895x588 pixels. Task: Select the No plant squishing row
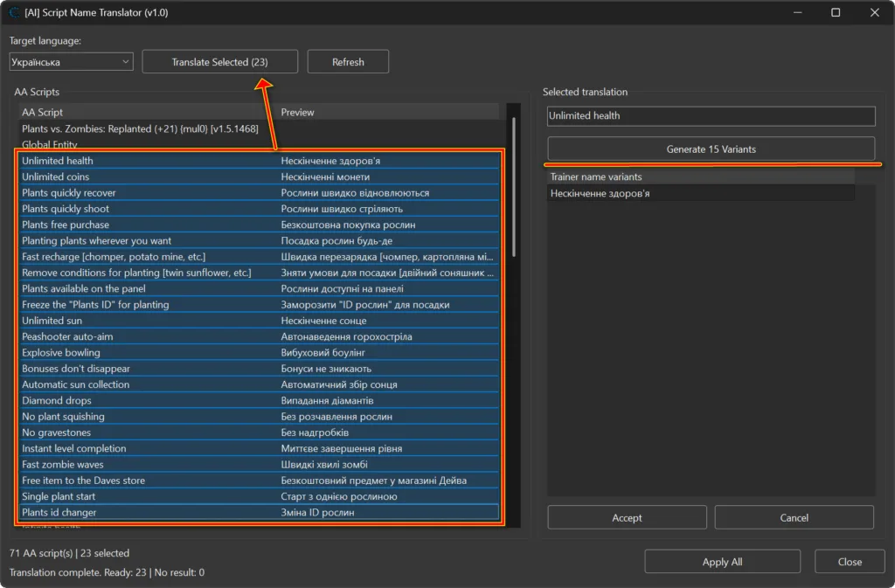pos(259,417)
